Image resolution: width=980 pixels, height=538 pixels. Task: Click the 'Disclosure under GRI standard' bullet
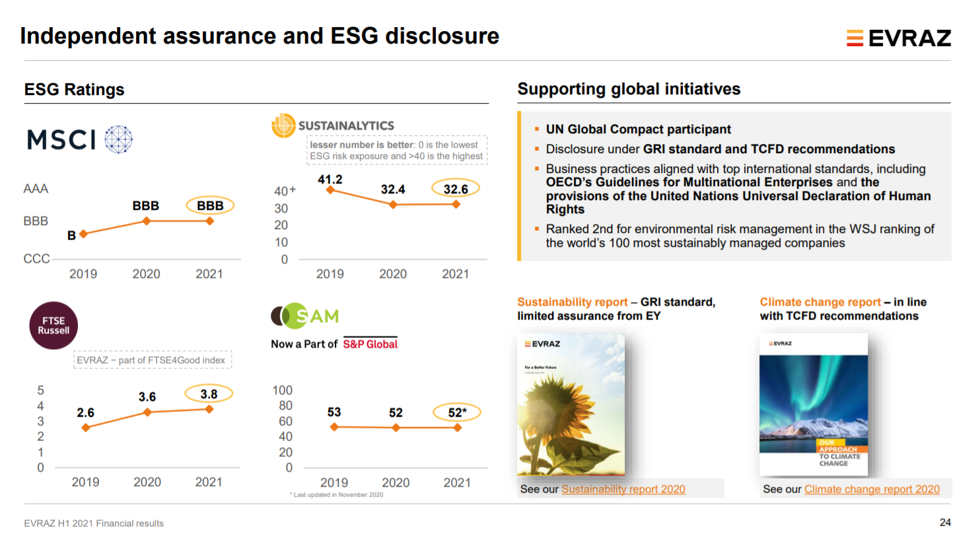pyautogui.click(x=720, y=149)
